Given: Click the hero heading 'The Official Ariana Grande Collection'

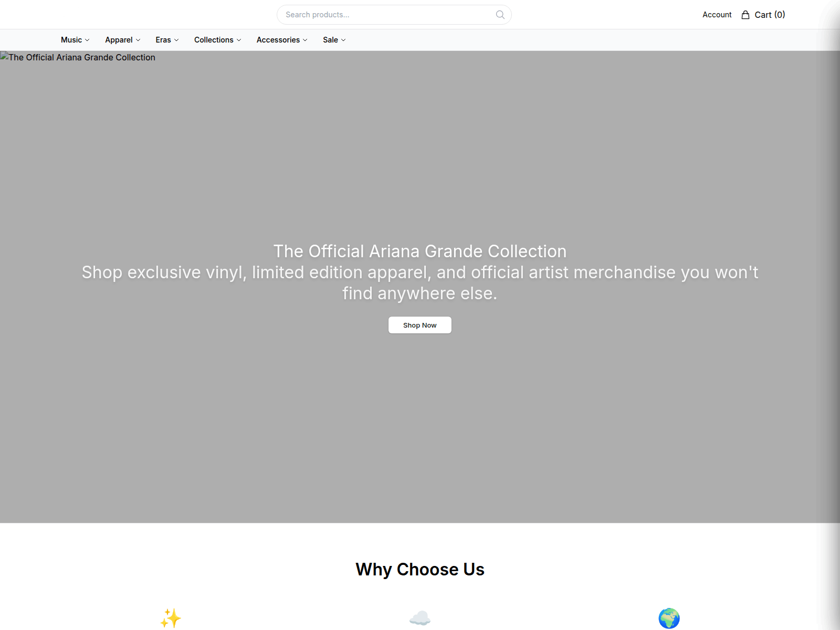Looking at the screenshot, I should click(x=420, y=251).
